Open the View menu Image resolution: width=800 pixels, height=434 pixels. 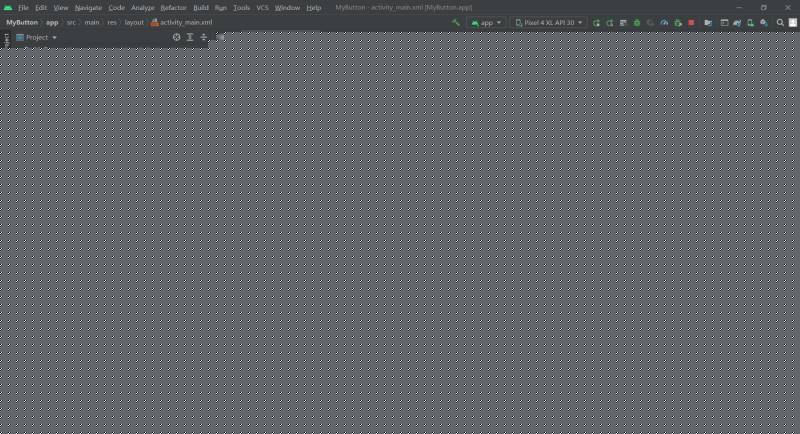[61, 8]
